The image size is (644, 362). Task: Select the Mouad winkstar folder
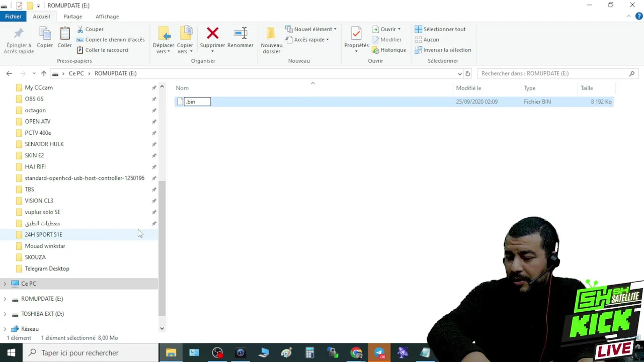[45, 246]
